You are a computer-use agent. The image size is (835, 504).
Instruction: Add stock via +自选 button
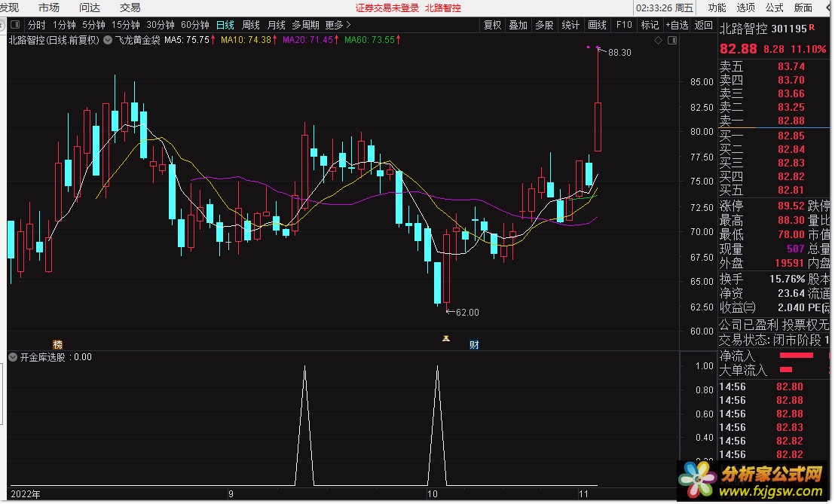[677, 25]
